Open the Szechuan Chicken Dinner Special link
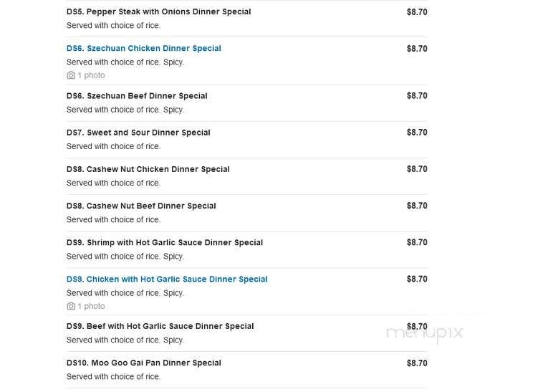553x392 pixels. (x=143, y=49)
